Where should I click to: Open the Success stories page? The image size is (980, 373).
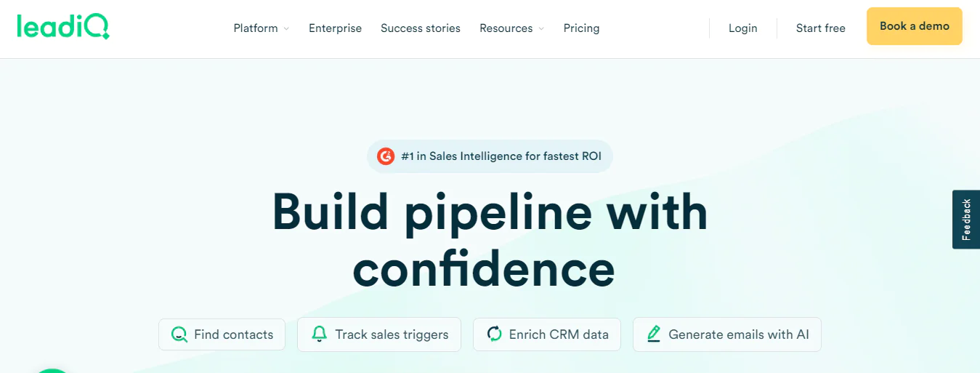[x=421, y=28]
